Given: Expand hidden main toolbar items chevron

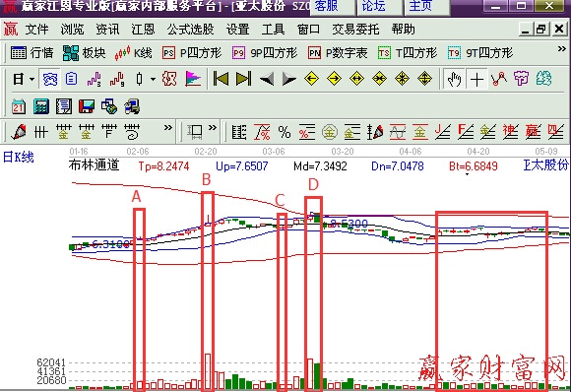Looking at the screenshot, I should pos(562,49).
